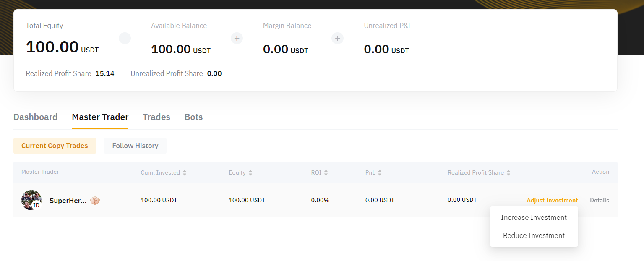Collapse the Adjust Investment dropdown
This screenshot has height=261, width=644.
coord(552,200)
